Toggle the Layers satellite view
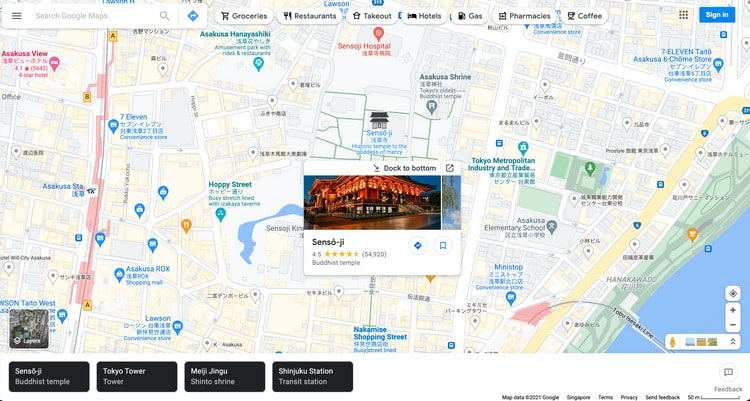This screenshot has height=401, width=750. coord(28,329)
